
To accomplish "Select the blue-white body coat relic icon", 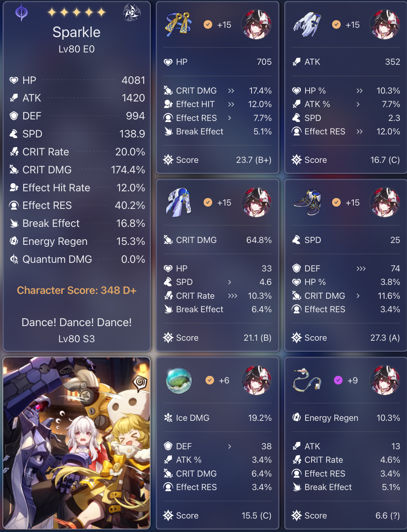I will coord(179,203).
